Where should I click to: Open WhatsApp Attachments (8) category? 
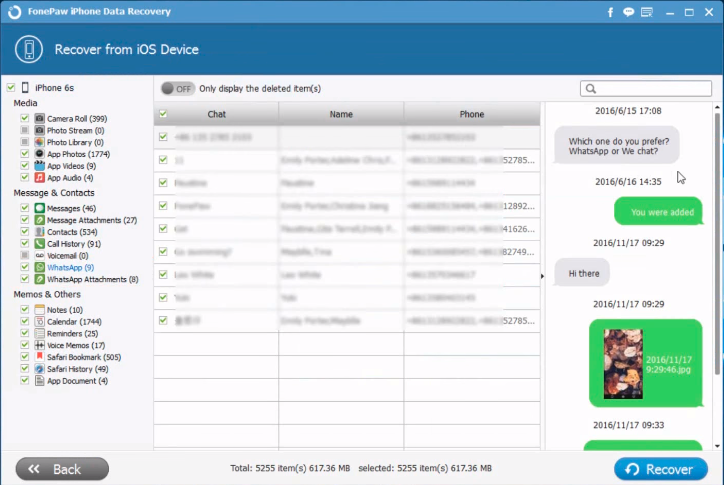[x=92, y=279]
